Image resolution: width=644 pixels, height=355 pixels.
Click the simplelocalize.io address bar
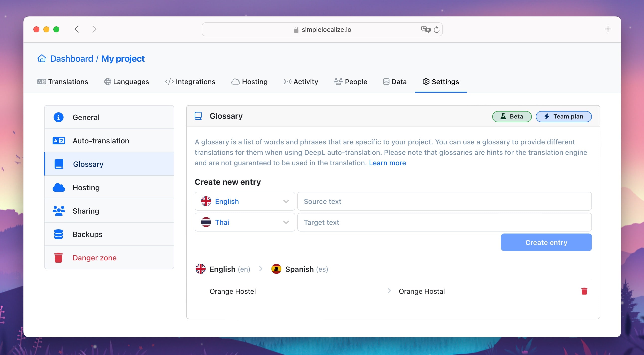(322, 29)
